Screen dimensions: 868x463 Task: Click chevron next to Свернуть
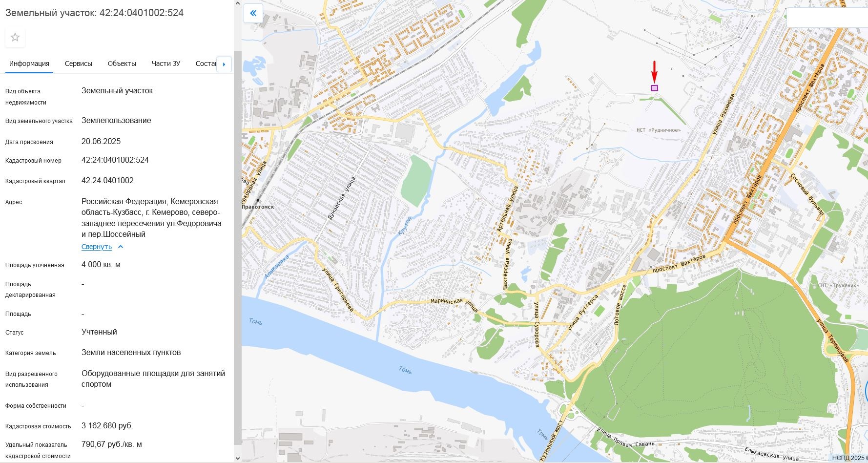point(121,247)
